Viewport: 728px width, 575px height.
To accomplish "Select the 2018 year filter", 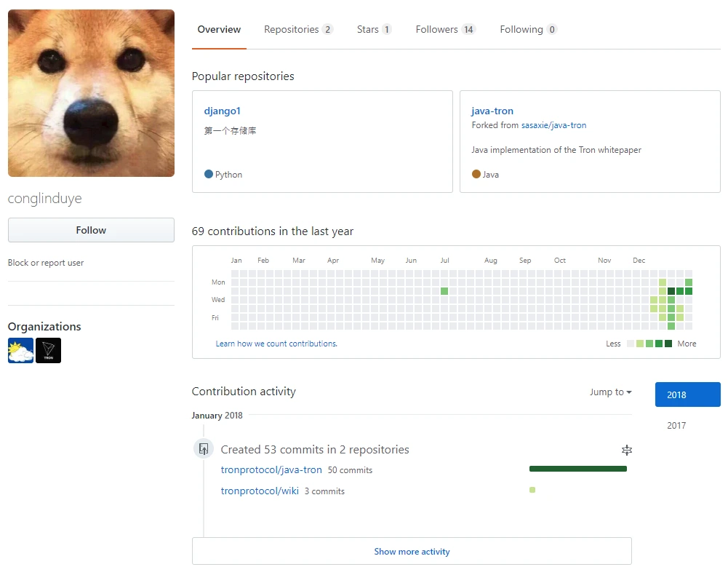I will click(x=687, y=394).
